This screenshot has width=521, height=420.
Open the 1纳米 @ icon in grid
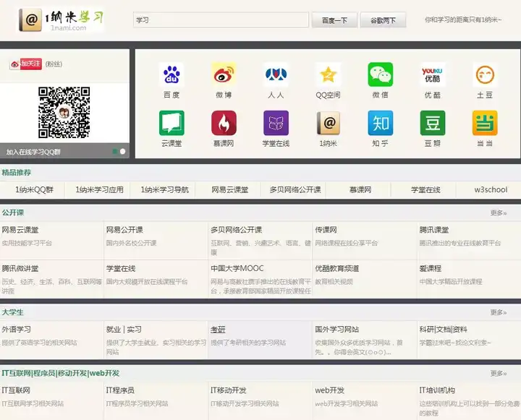[328, 123]
